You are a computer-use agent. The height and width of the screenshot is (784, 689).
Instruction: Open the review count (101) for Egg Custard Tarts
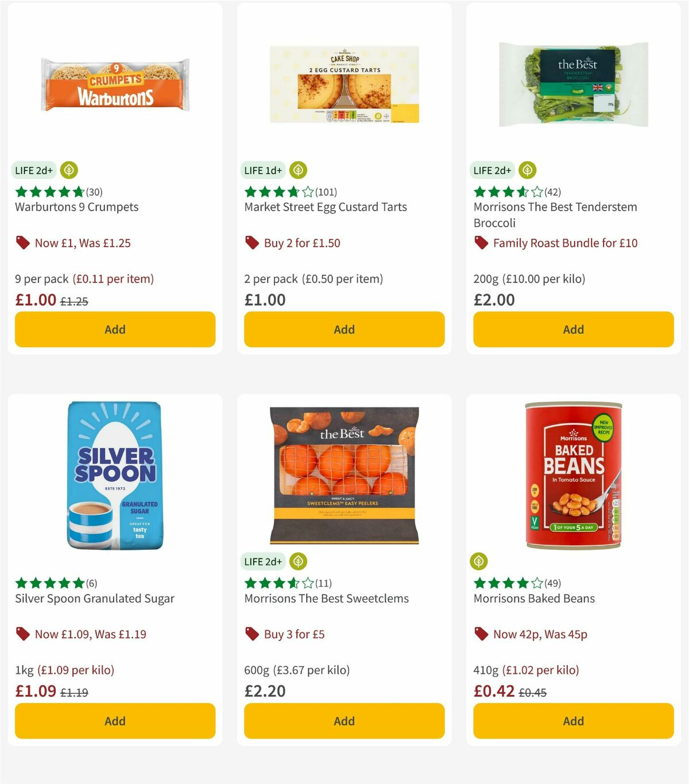327,192
